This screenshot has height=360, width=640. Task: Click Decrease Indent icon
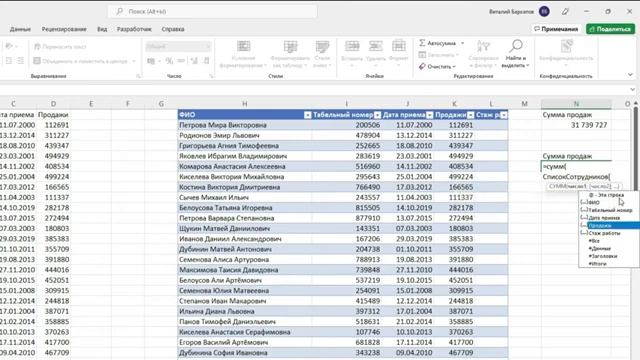(x=8, y=61)
